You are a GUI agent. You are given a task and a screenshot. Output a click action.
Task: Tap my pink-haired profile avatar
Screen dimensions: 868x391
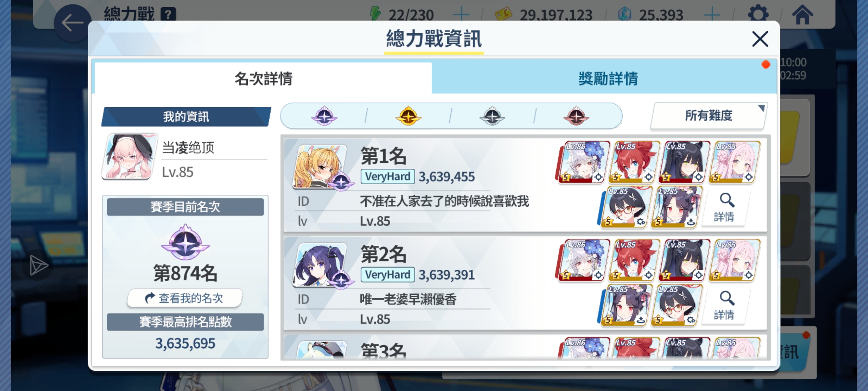130,156
